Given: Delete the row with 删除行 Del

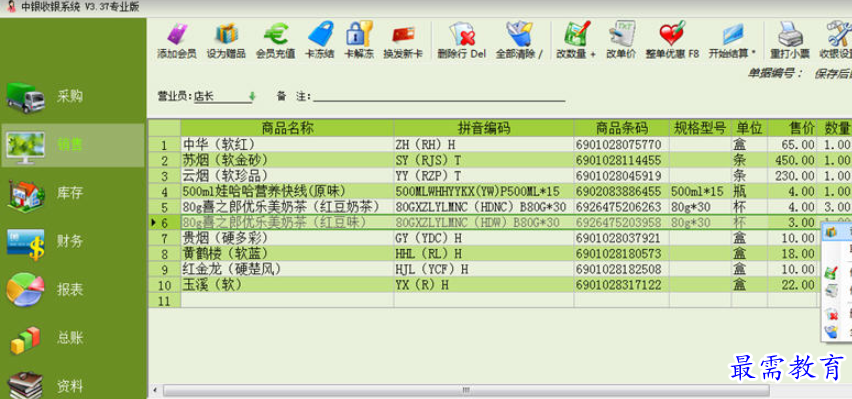Looking at the screenshot, I should coord(461,40).
